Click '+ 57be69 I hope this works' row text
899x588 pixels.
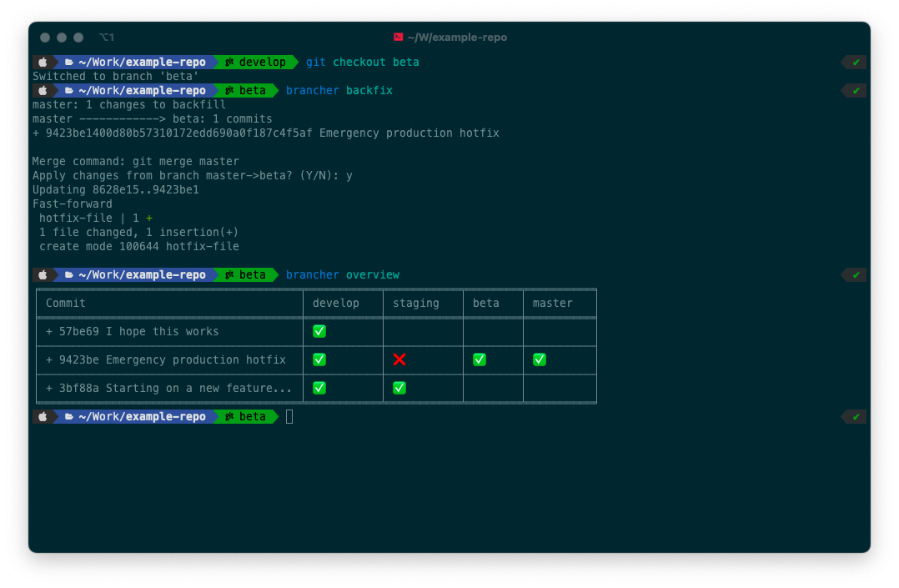(133, 332)
